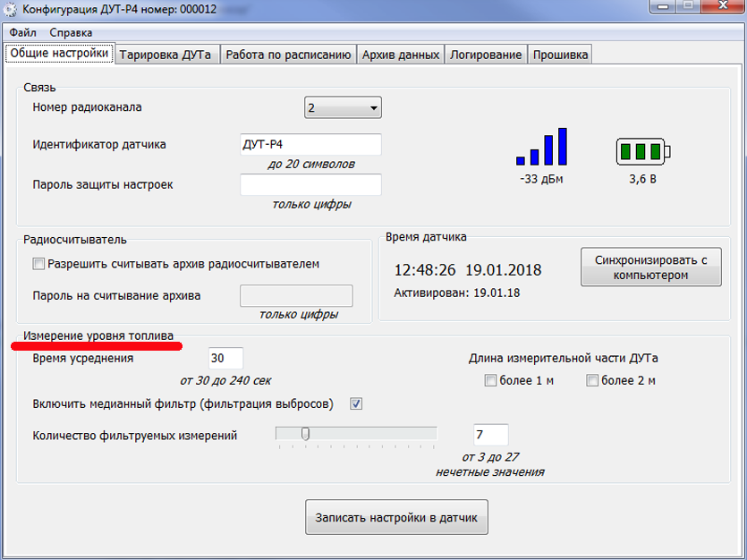Click the 'Активирован: 19.01.18' text
This screenshot has width=747, height=560.
457,293
